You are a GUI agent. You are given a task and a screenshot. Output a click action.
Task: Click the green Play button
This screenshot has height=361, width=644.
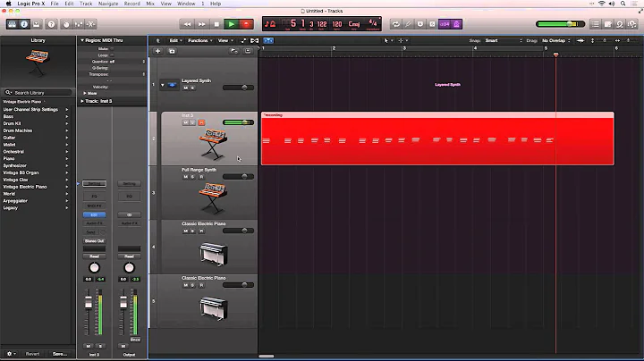pos(232,24)
